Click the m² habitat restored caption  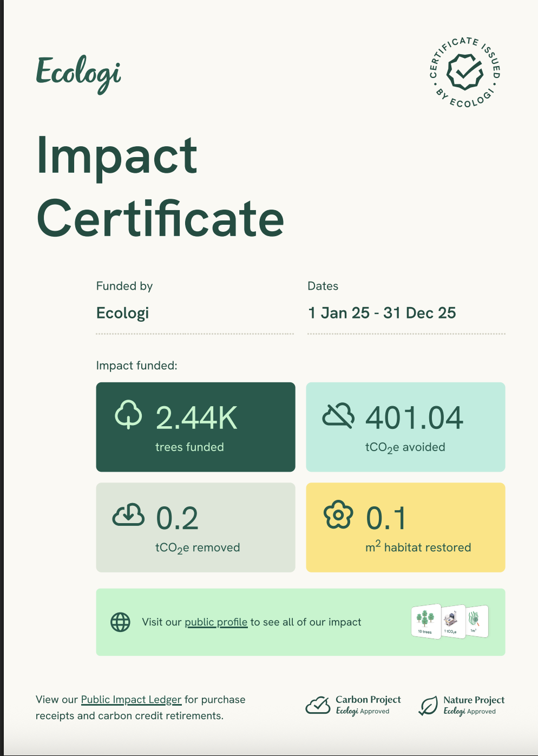tap(418, 546)
